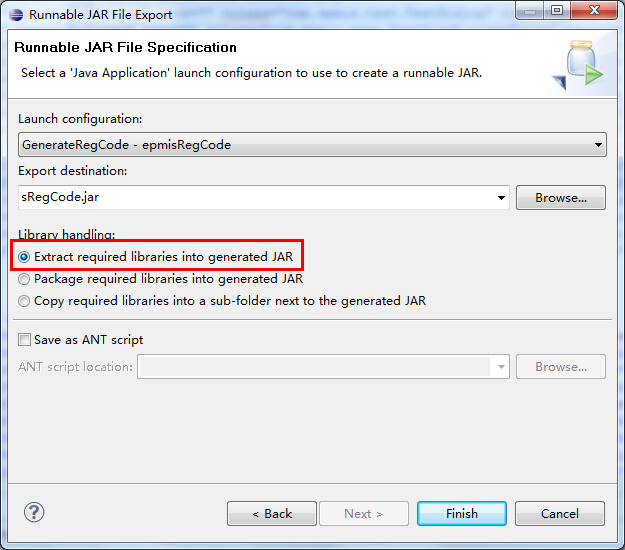Click the JAR export wizard banner icon
625x550 pixels.
(x=578, y=65)
